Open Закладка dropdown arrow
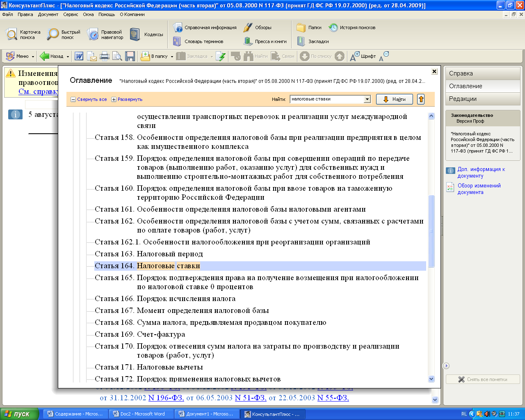 pos(212,57)
